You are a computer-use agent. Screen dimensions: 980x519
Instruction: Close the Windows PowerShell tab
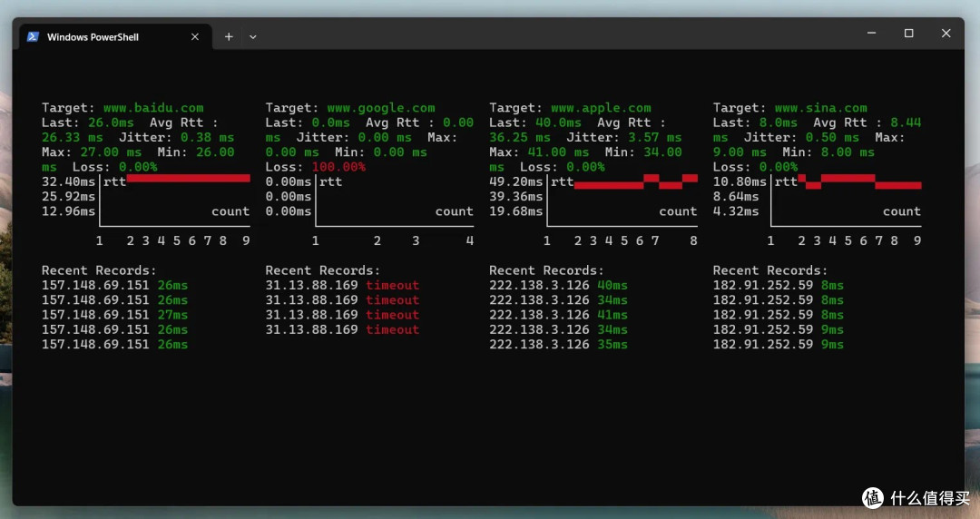[x=195, y=37]
